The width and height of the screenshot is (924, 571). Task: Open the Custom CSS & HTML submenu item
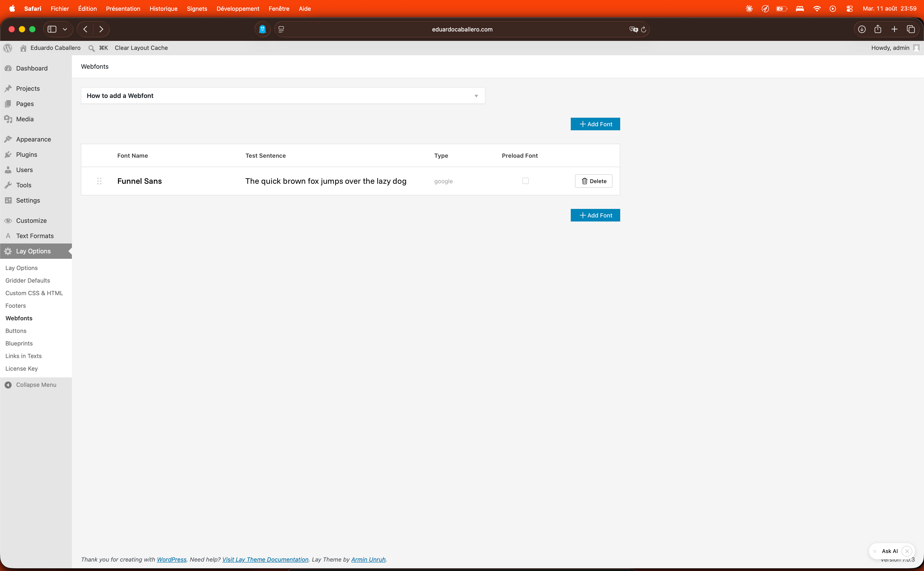[x=34, y=293]
